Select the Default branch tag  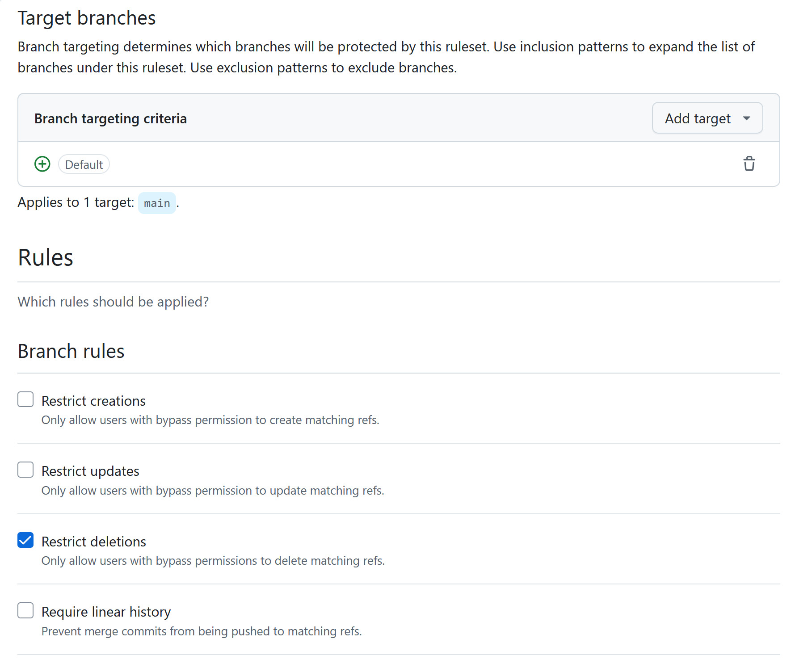point(84,164)
